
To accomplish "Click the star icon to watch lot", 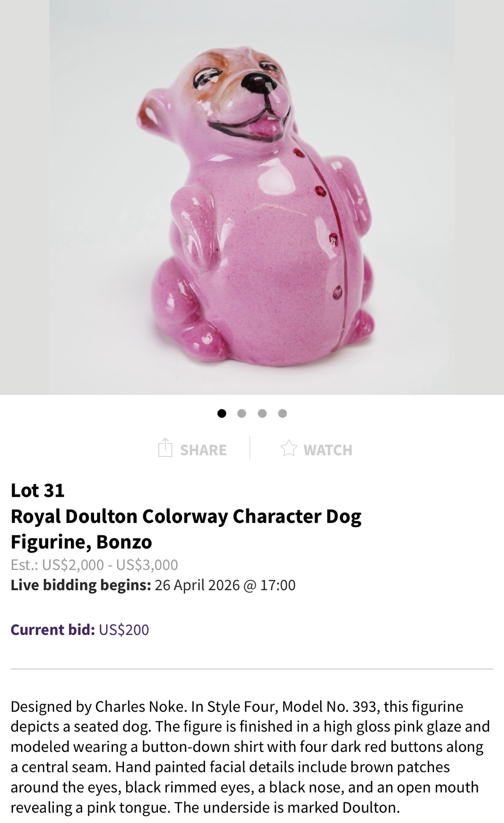I will click(x=289, y=449).
